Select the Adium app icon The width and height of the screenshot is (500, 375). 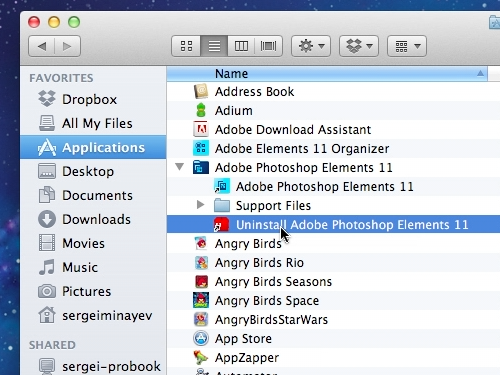point(201,110)
